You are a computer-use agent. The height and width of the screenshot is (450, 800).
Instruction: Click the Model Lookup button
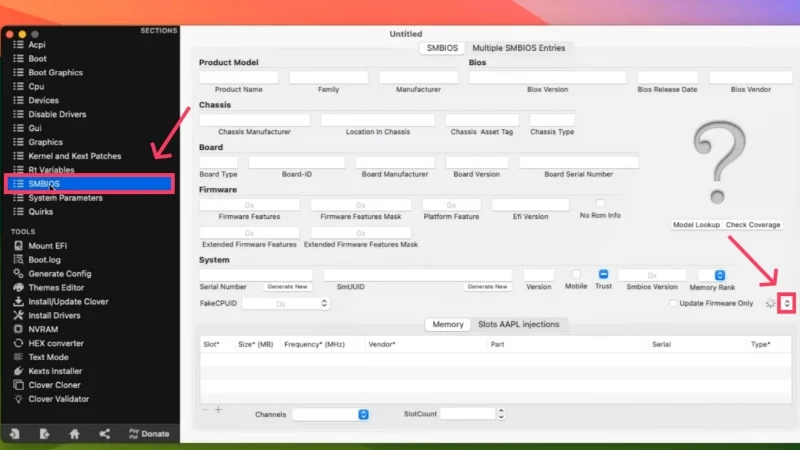[x=697, y=225]
